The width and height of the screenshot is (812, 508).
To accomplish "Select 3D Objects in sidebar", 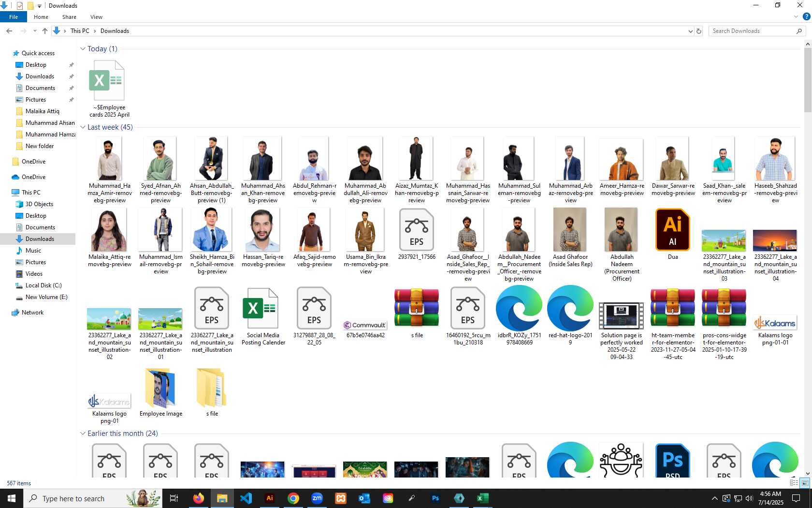I will (39, 204).
